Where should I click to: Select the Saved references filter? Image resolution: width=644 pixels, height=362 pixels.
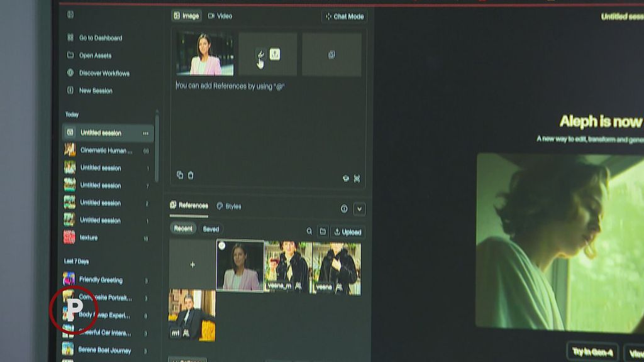(x=211, y=229)
